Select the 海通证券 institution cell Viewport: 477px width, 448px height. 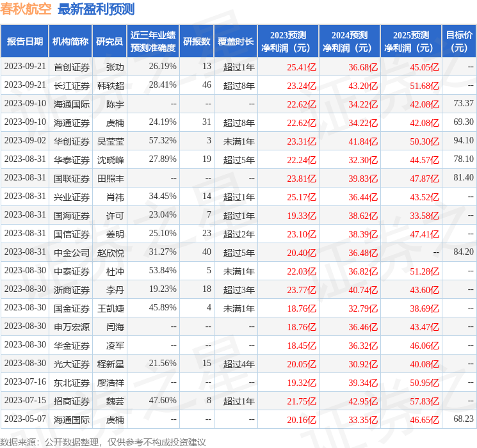(x=72, y=123)
